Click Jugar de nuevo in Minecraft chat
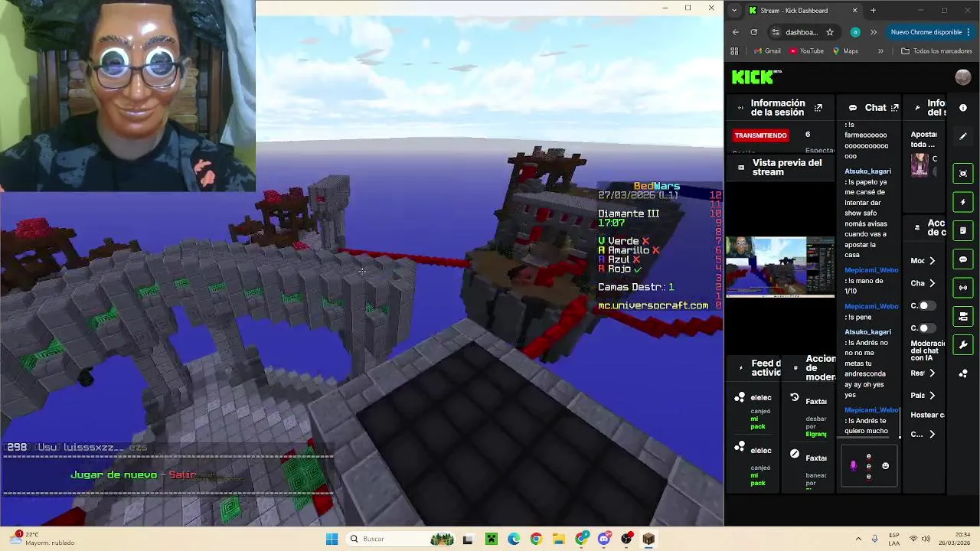The width and height of the screenshot is (980, 551). pyautogui.click(x=113, y=475)
